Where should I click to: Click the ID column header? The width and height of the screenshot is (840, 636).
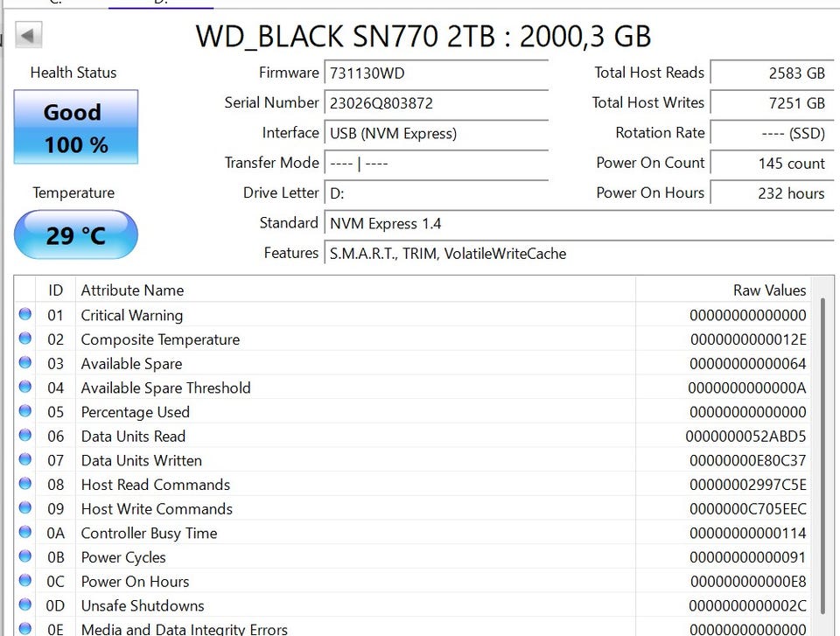pos(56,290)
